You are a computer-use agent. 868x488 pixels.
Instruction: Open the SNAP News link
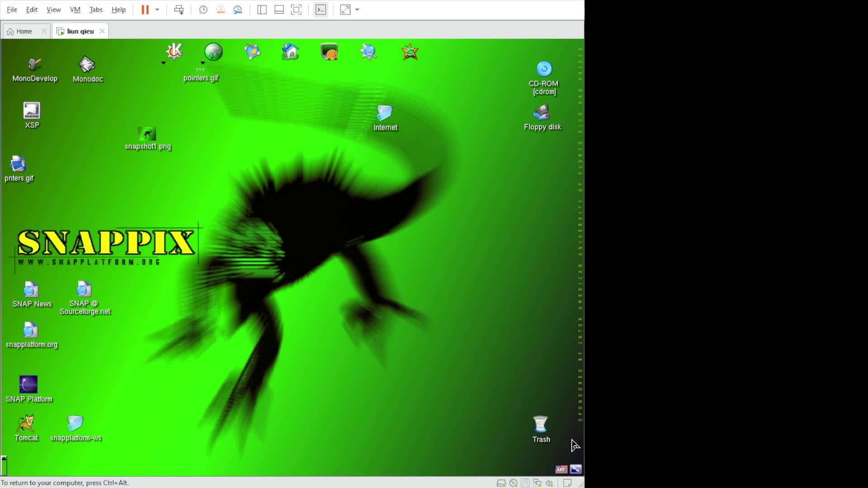point(32,295)
